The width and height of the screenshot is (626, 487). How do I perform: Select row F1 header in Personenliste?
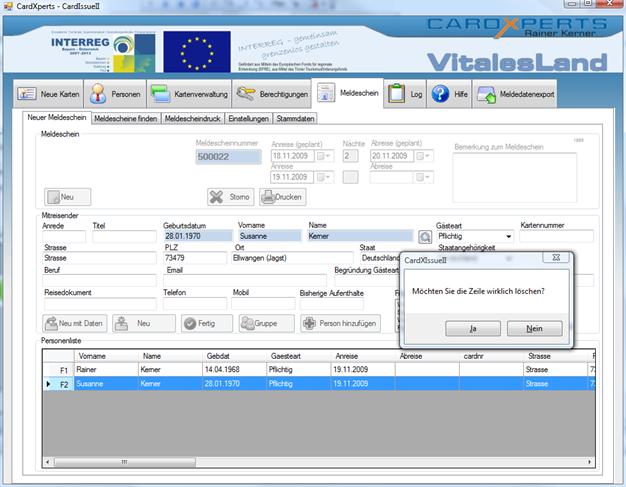58,370
